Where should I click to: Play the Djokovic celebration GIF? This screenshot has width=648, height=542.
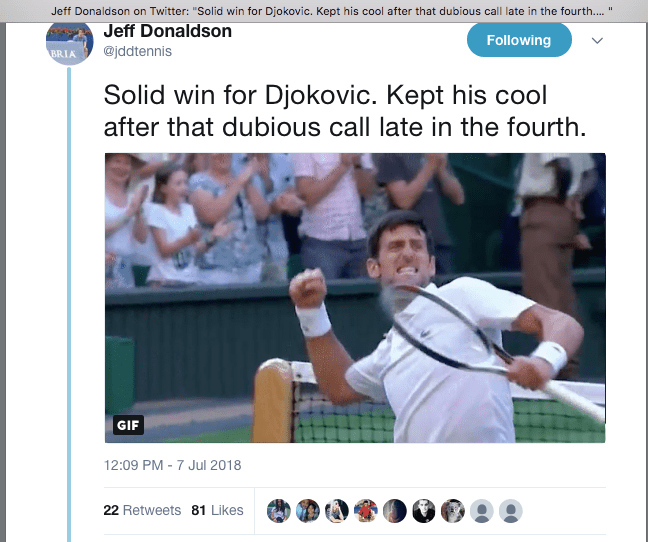coord(355,297)
